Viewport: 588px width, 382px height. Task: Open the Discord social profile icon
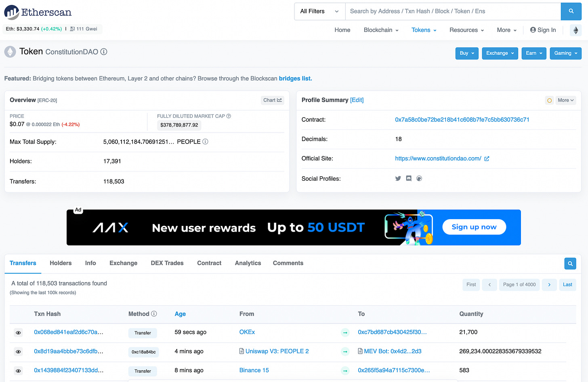coord(409,178)
